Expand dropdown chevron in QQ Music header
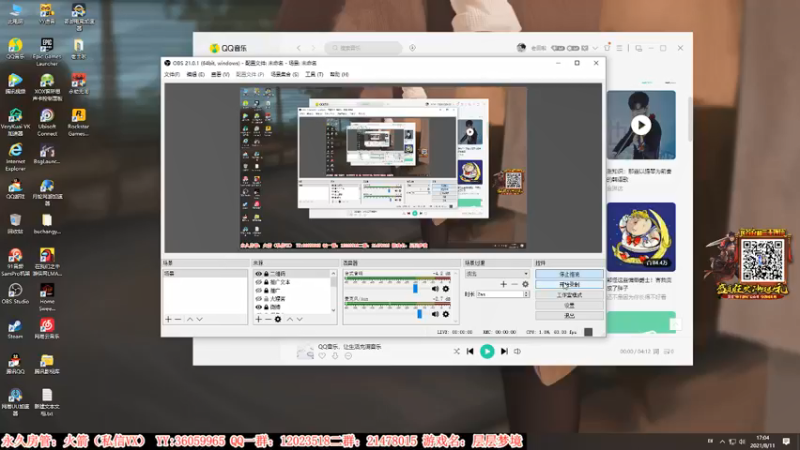The image size is (800, 450). coord(595,48)
